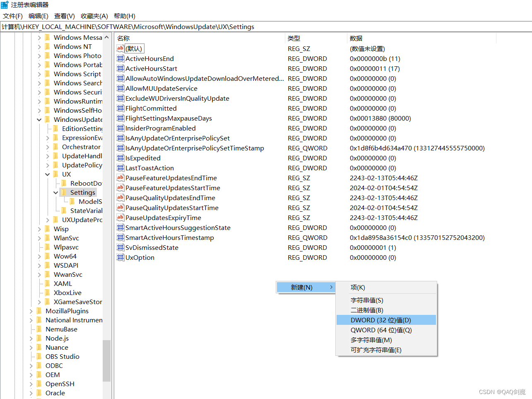Click the registry path address bar
Image resolution: width=532 pixels, height=399 pixels.
click(x=266, y=27)
